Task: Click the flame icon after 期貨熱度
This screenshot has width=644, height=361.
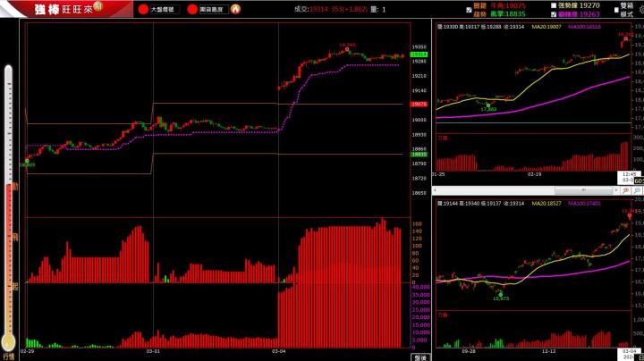Action: pyautogui.click(x=234, y=9)
